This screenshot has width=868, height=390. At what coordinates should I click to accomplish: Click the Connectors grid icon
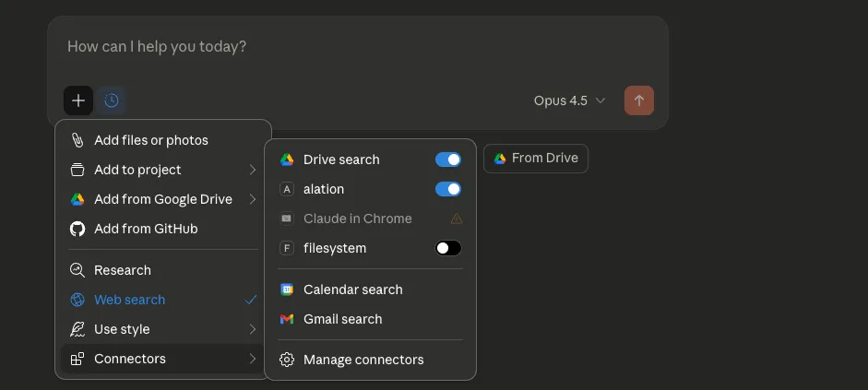click(x=77, y=359)
